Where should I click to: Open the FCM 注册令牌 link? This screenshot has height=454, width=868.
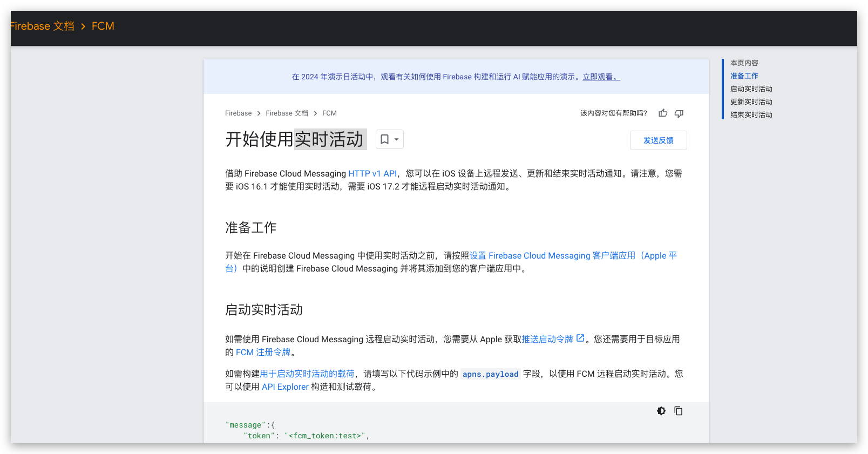pyautogui.click(x=263, y=352)
